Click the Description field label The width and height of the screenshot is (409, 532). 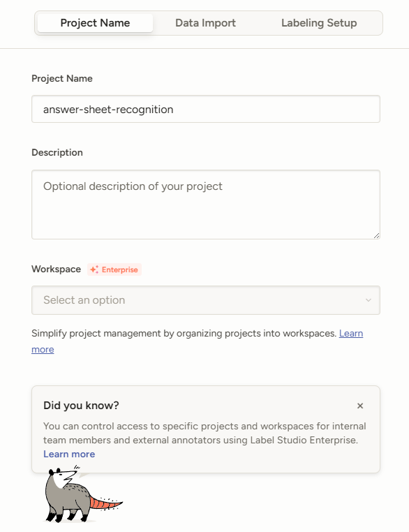57,153
